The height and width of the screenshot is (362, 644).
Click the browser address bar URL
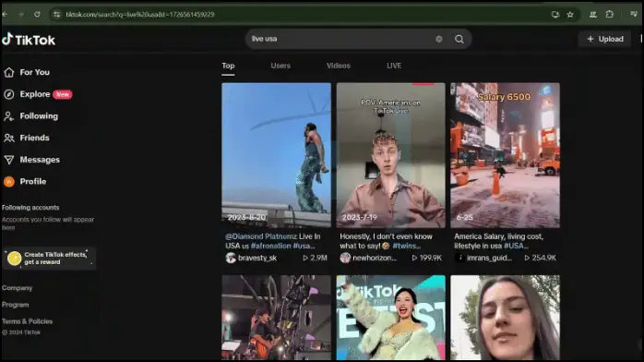140,15
